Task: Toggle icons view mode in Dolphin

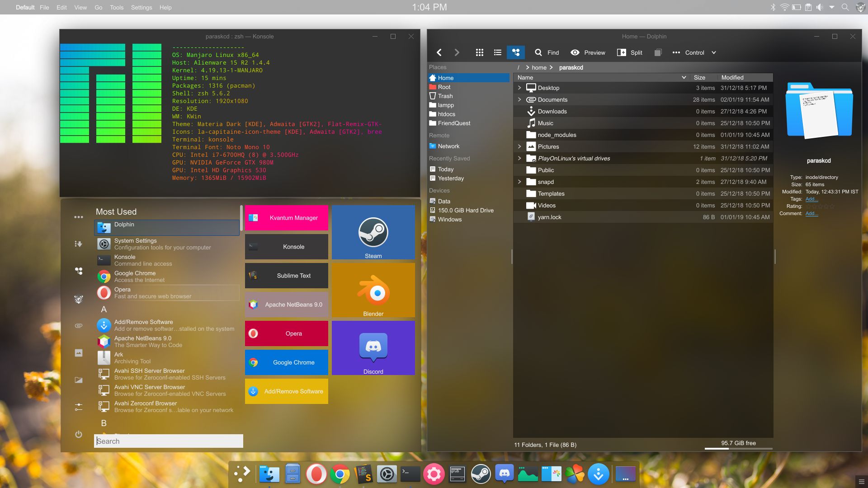Action: click(x=479, y=52)
